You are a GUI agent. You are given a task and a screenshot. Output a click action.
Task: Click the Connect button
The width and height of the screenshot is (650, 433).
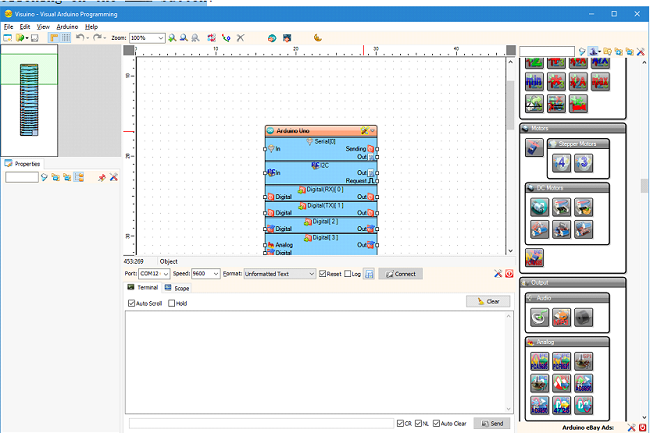(400, 274)
